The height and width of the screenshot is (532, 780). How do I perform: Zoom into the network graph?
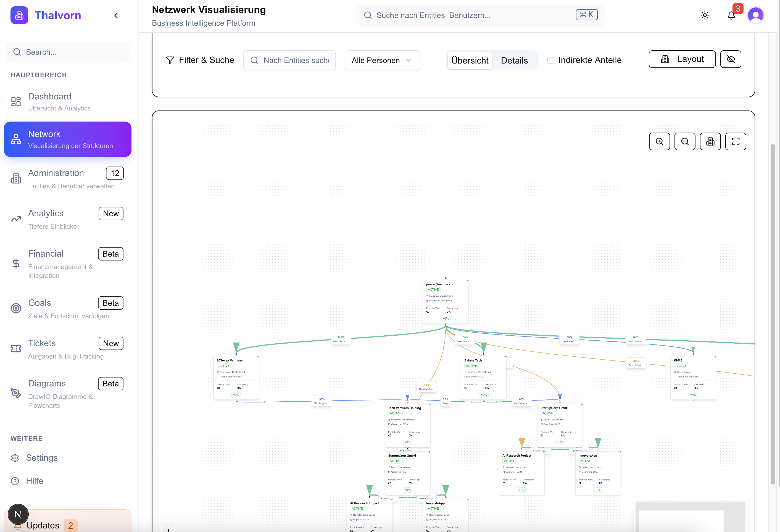(x=659, y=141)
